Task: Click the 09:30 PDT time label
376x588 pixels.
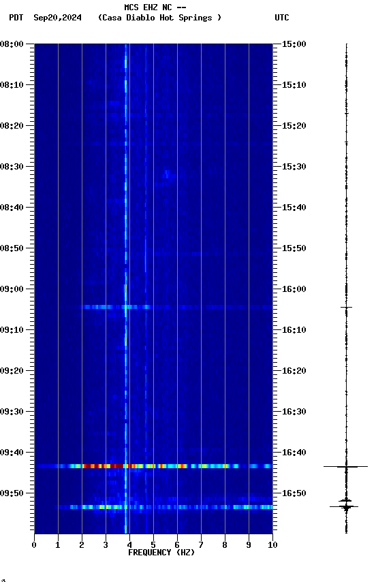Action: click(12, 412)
